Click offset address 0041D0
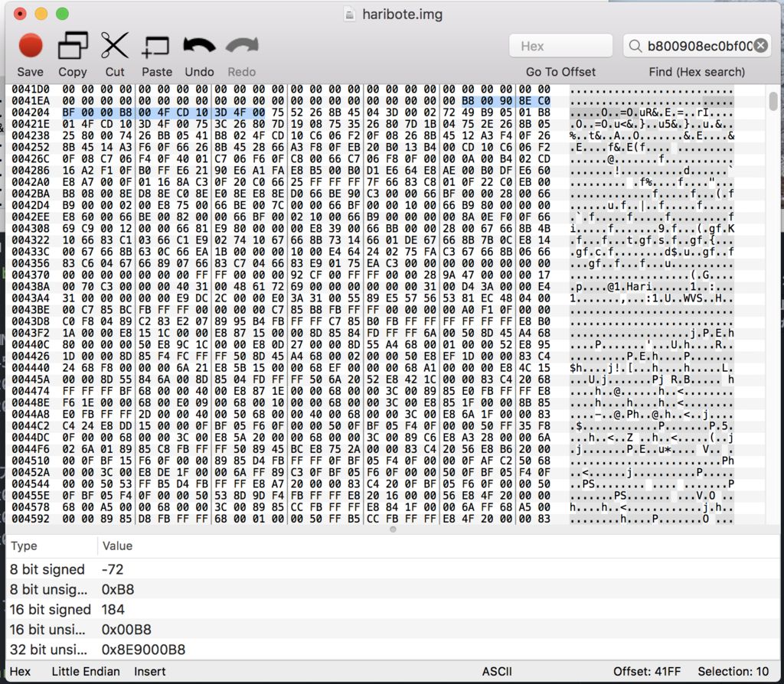784x684 pixels. click(x=31, y=89)
